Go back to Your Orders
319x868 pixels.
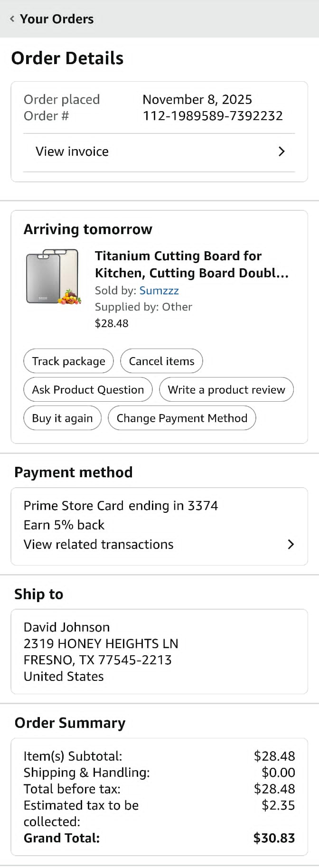pyautogui.click(x=56, y=19)
